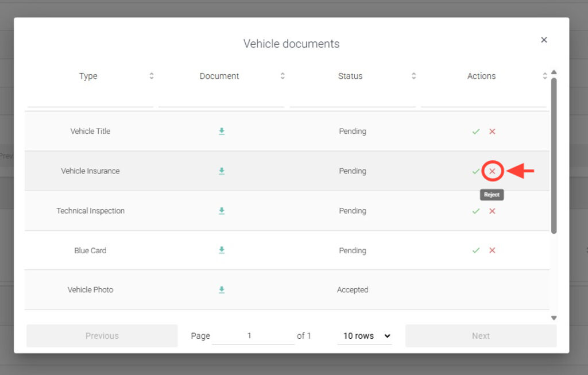Reject the Technical Inspection document
Image resolution: width=588 pixels, height=375 pixels.
[x=492, y=211]
